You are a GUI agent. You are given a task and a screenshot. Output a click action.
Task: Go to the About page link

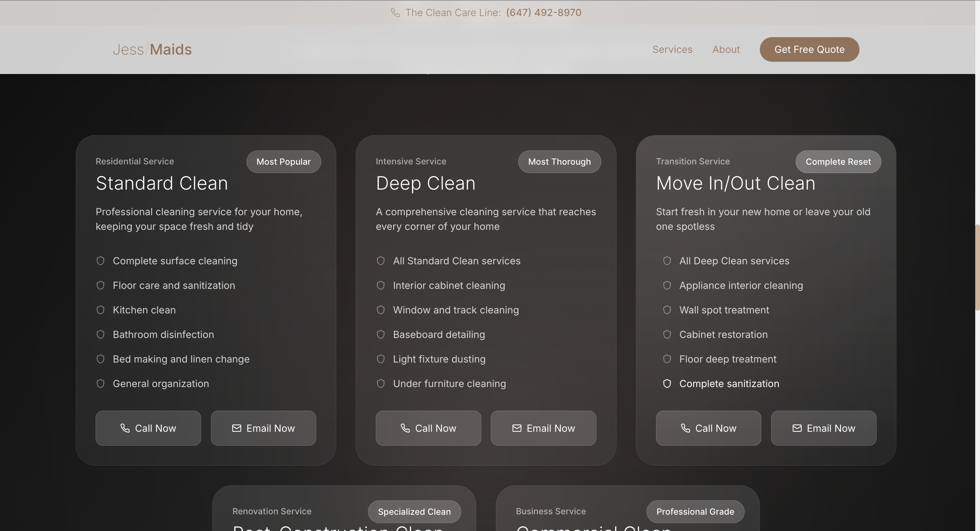tap(726, 49)
